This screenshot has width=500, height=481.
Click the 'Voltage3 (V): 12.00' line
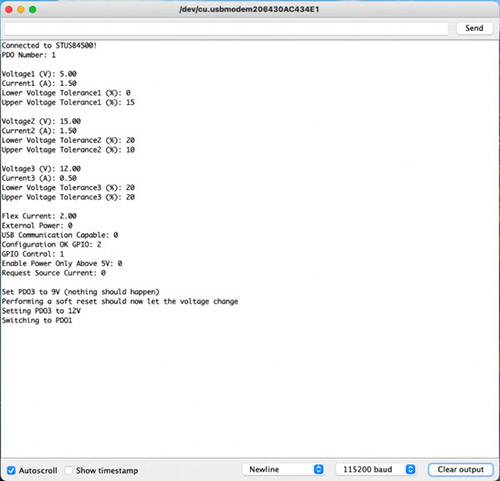(x=41, y=168)
